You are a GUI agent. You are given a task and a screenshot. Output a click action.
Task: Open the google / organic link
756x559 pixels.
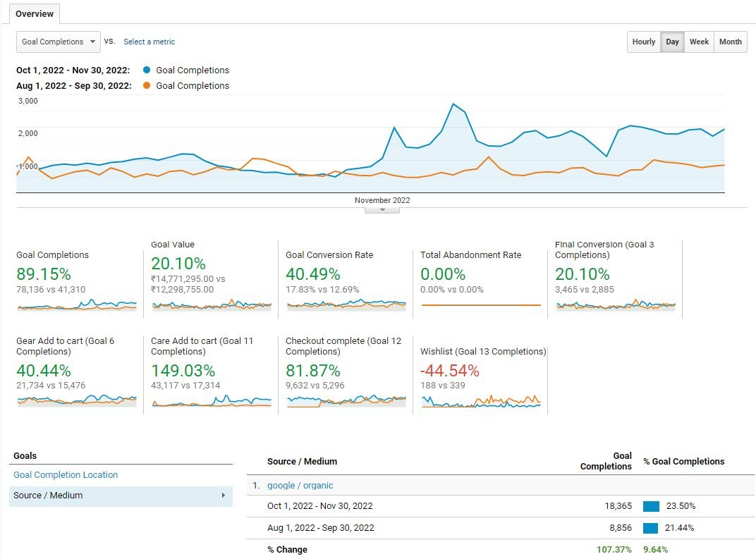(300, 485)
